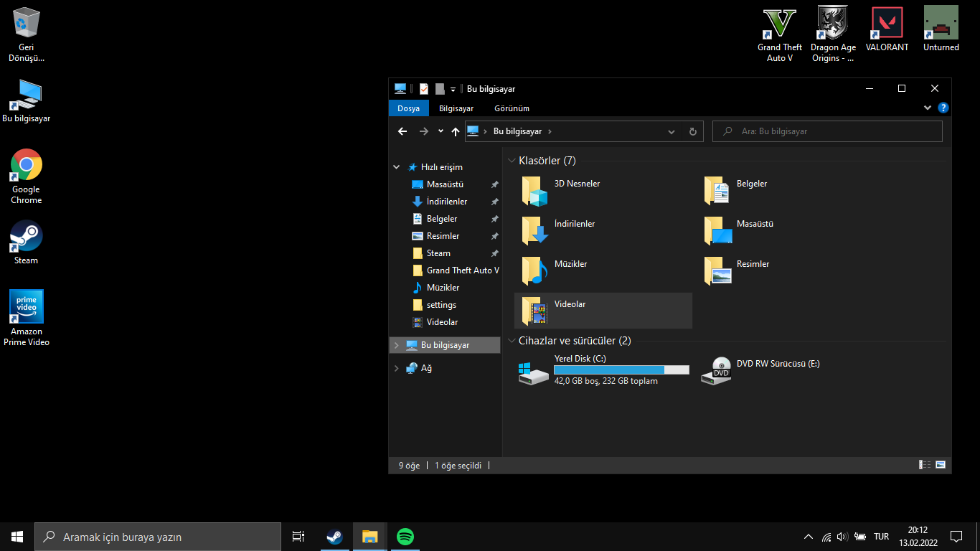Switch to details list view
Viewport: 980px width, 551px height.
coord(925,465)
